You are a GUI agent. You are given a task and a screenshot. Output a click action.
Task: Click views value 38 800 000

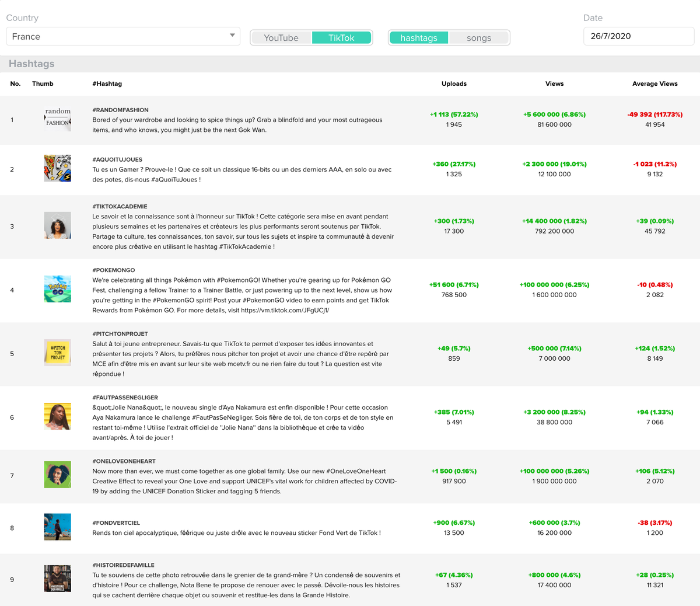554,422
